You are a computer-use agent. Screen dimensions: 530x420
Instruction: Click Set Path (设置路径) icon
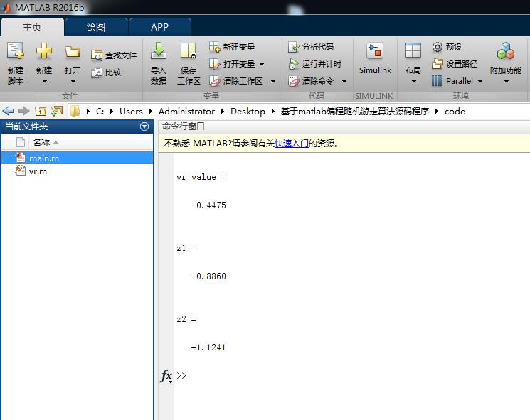[x=437, y=63]
